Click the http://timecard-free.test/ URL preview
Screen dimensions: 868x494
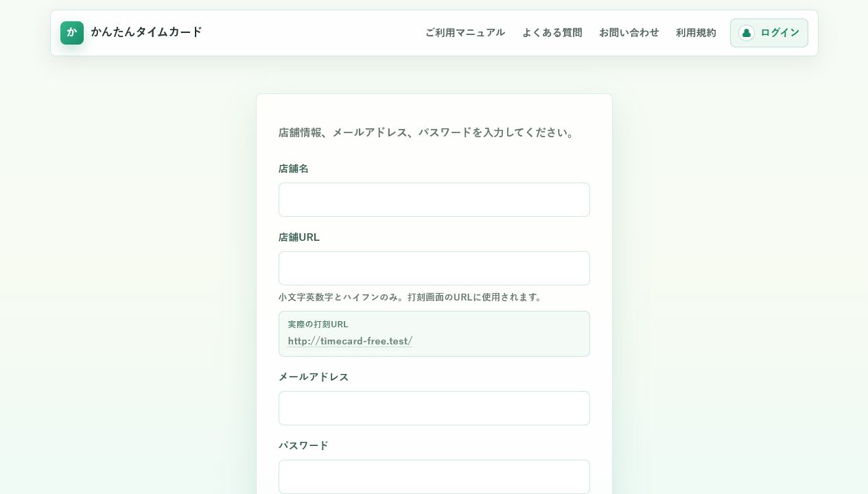tap(350, 341)
